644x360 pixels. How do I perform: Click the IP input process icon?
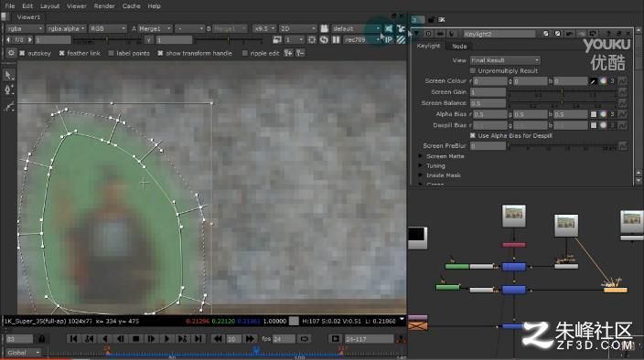click(x=389, y=40)
